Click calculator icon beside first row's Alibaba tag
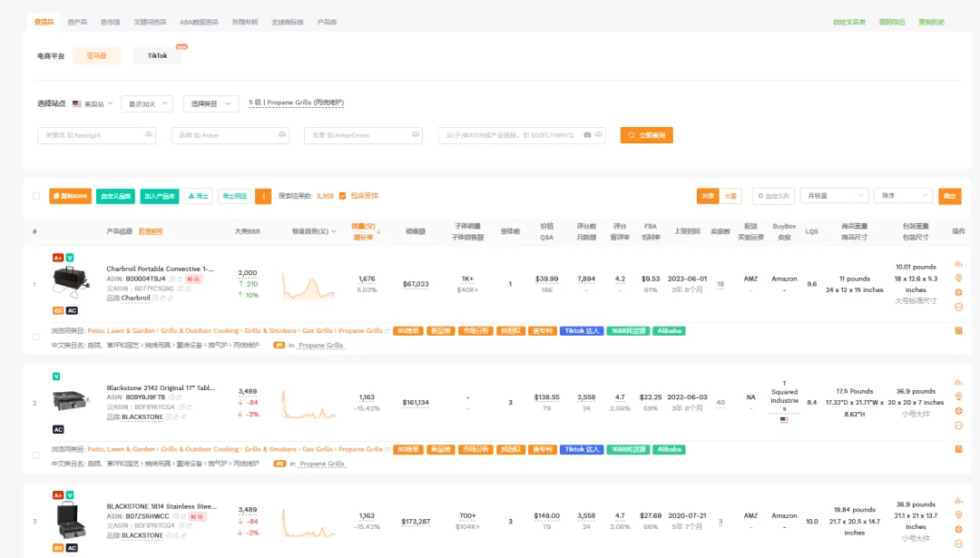 point(958,330)
